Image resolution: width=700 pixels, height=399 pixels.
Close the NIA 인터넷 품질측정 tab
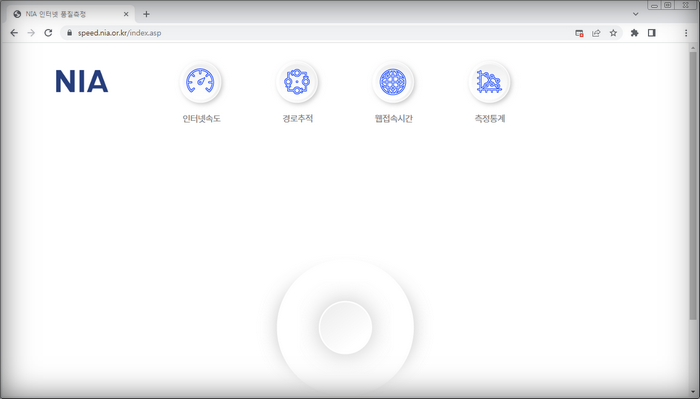click(126, 14)
